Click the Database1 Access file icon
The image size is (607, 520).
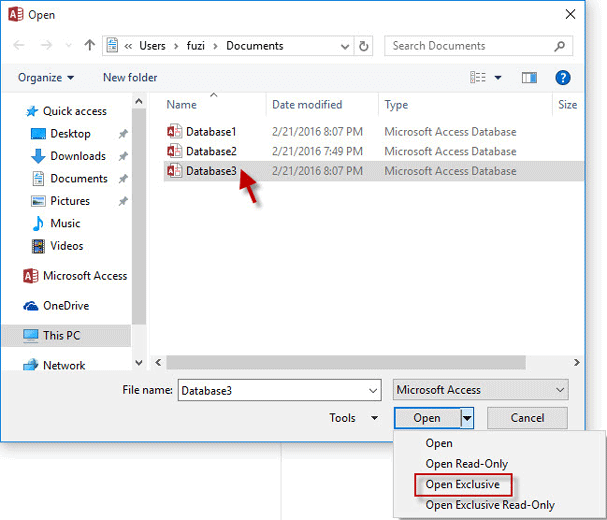pos(174,132)
